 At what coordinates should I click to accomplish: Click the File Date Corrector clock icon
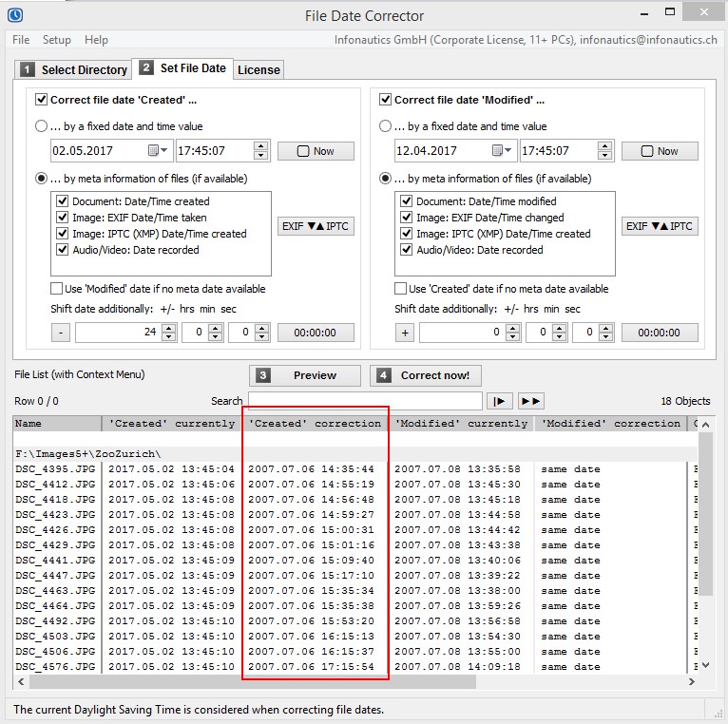(x=15, y=15)
